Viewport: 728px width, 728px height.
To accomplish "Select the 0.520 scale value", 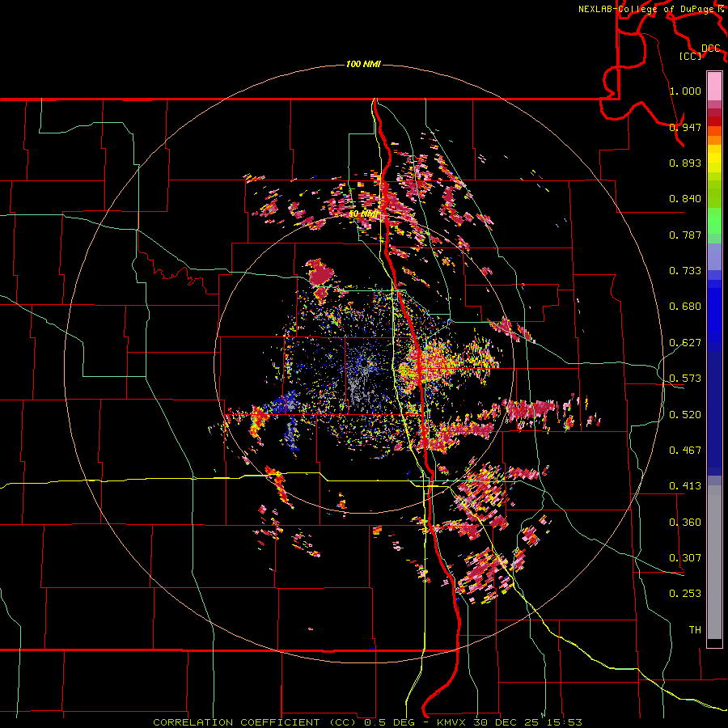I will (685, 415).
